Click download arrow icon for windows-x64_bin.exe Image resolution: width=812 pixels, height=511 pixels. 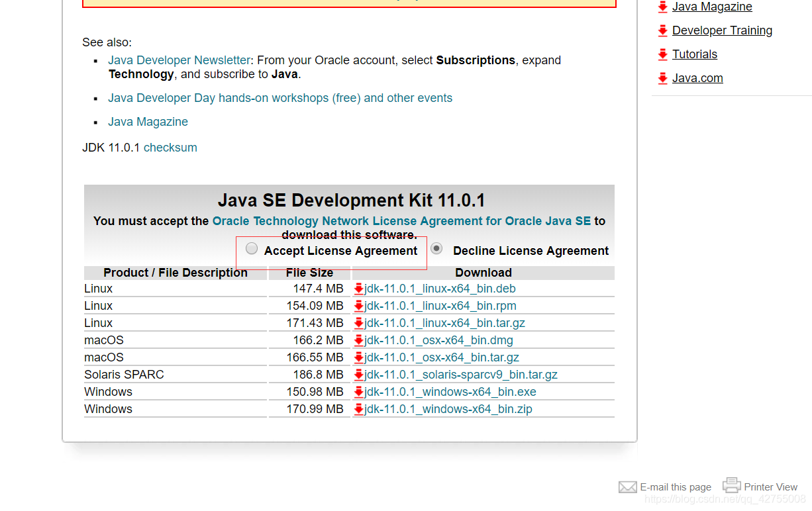[359, 392]
